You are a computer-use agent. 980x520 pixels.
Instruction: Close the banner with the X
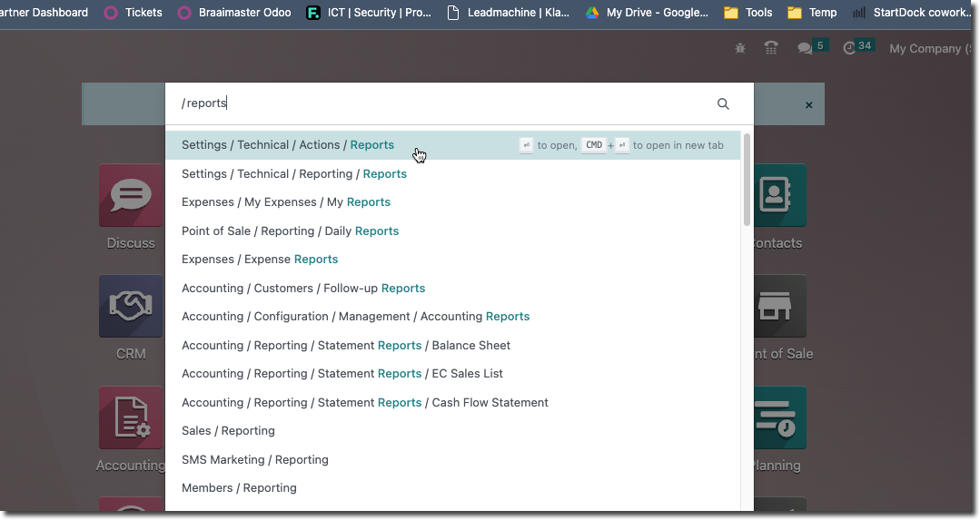pos(808,105)
